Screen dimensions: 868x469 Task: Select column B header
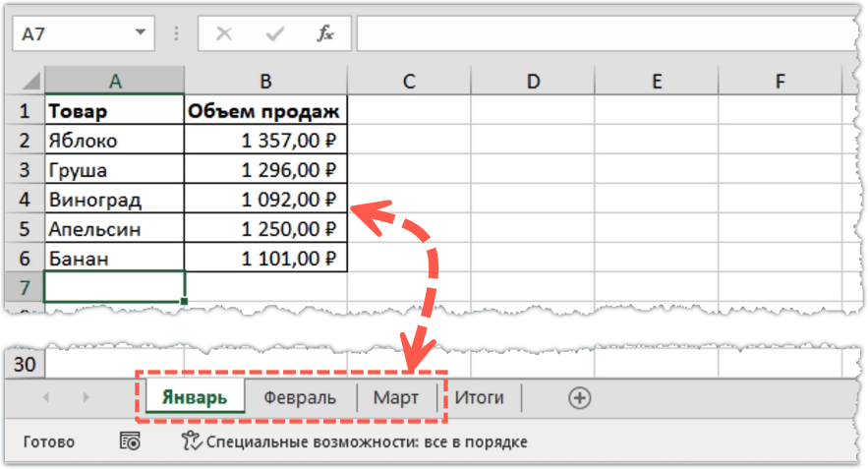pyautogui.click(x=265, y=81)
